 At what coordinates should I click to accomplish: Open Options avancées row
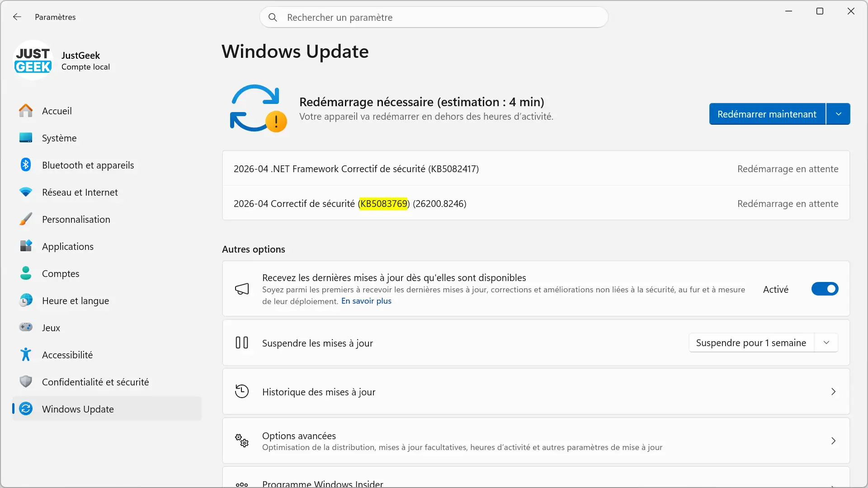pos(536,441)
